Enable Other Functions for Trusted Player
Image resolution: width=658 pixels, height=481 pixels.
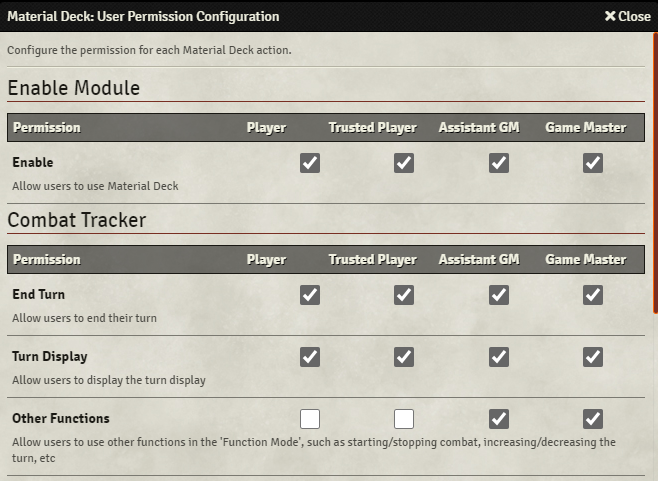coord(404,419)
